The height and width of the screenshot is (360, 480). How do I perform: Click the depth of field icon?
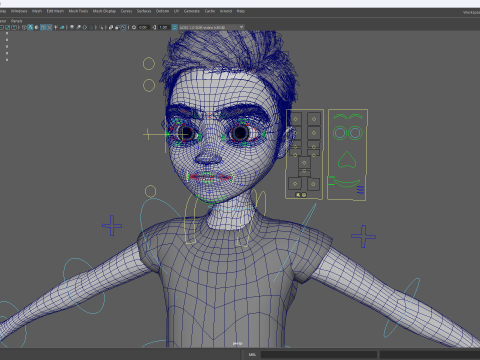91,27
